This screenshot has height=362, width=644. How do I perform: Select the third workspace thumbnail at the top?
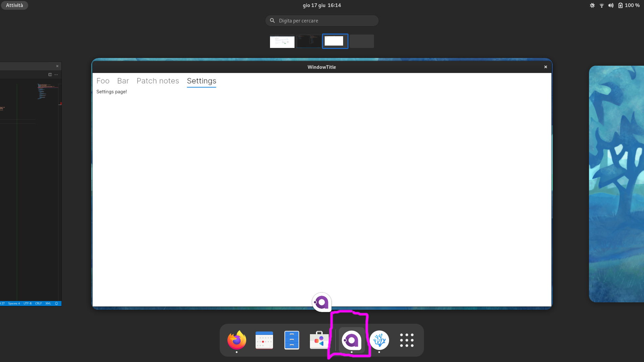pyautogui.click(x=335, y=41)
